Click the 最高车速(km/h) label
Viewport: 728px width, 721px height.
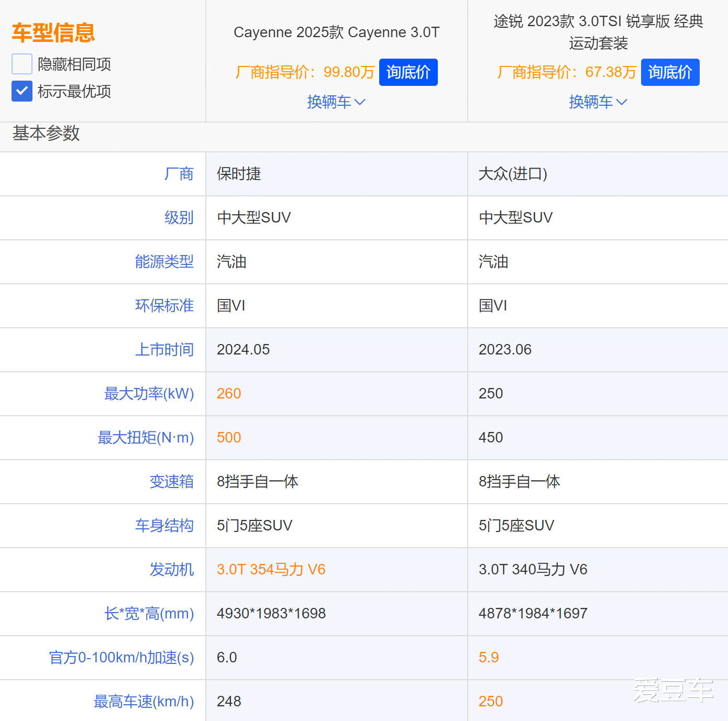pyautogui.click(x=144, y=702)
